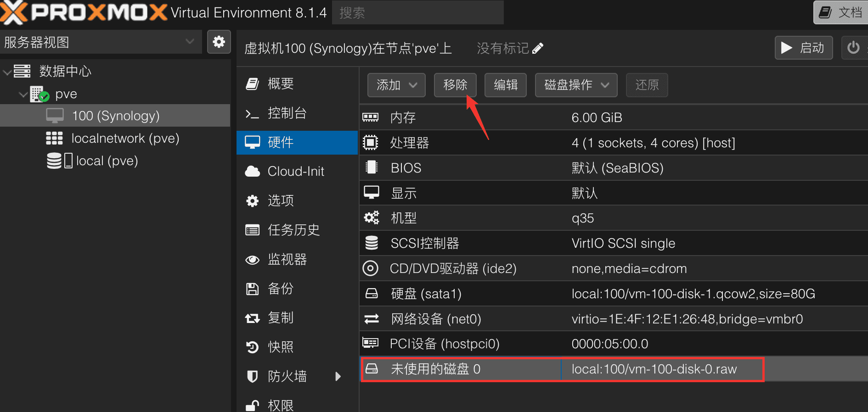
Task: Click the gears icon in 机型 row
Action: point(372,217)
